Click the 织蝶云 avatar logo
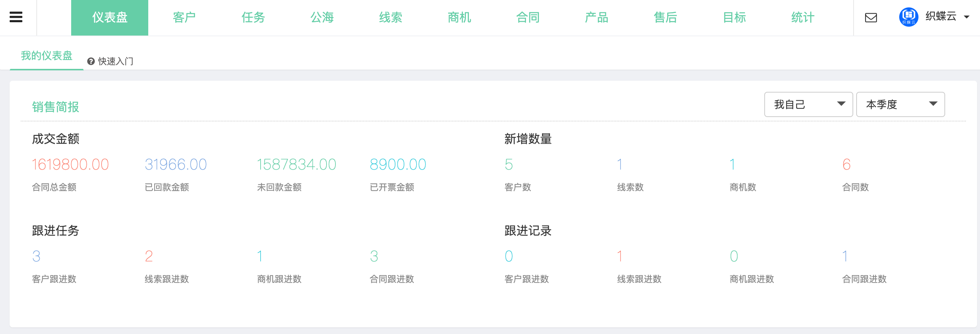The image size is (980, 334). coord(908,17)
